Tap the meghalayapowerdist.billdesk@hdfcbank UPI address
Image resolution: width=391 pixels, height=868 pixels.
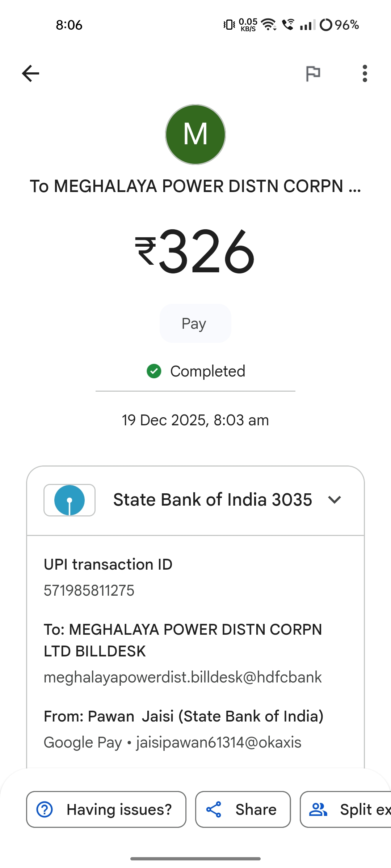point(183,677)
